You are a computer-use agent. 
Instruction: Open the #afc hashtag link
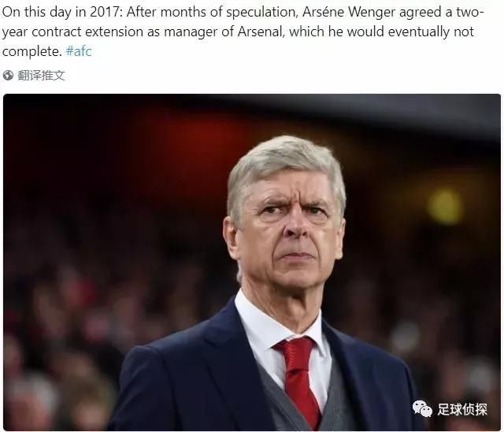pos(79,51)
